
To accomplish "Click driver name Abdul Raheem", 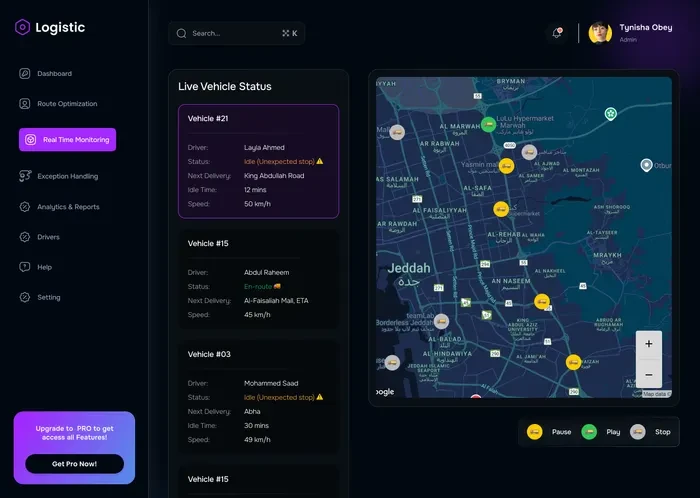I will [267, 272].
